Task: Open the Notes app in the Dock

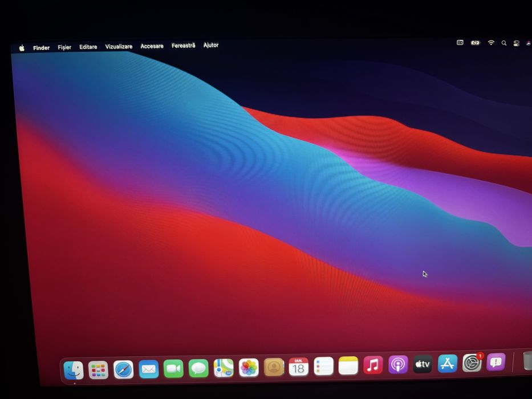Action: coord(348,366)
